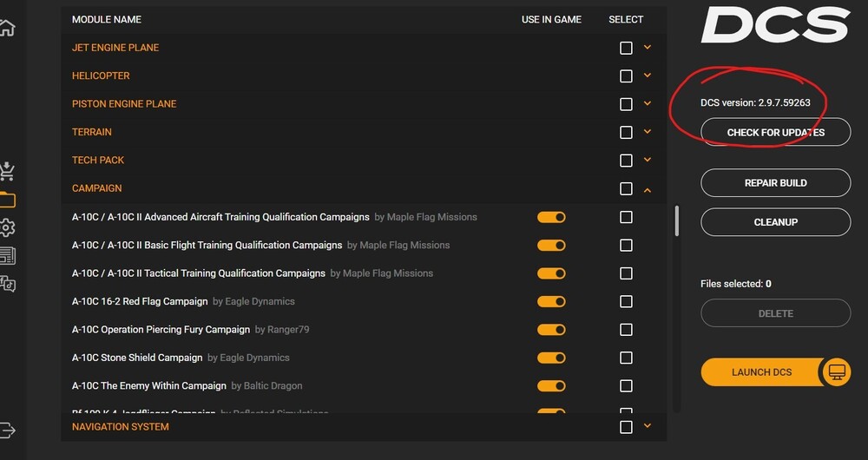Click the Helicopter category label
The width and height of the screenshot is (868, 460).
pos(101,76)
